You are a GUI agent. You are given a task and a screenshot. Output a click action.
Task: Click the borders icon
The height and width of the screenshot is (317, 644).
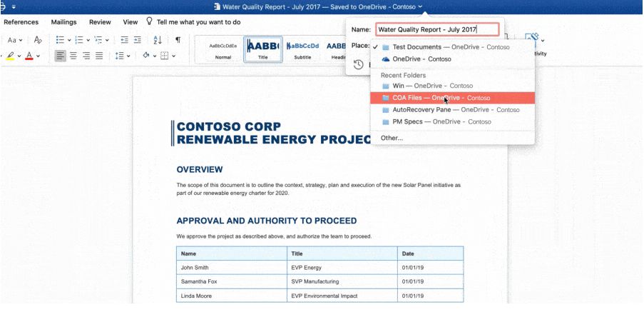pyautogui.click(x=164, y=56)
